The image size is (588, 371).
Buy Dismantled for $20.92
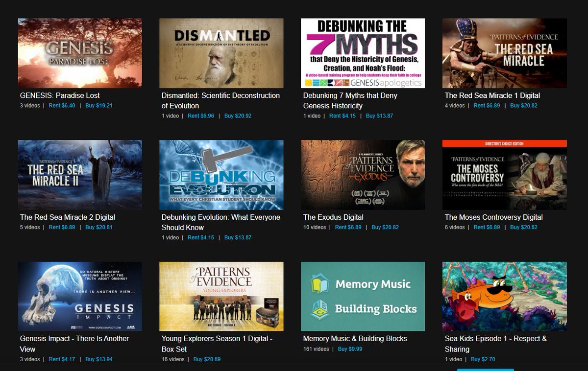pyautogui.click(x=238, y=116)
